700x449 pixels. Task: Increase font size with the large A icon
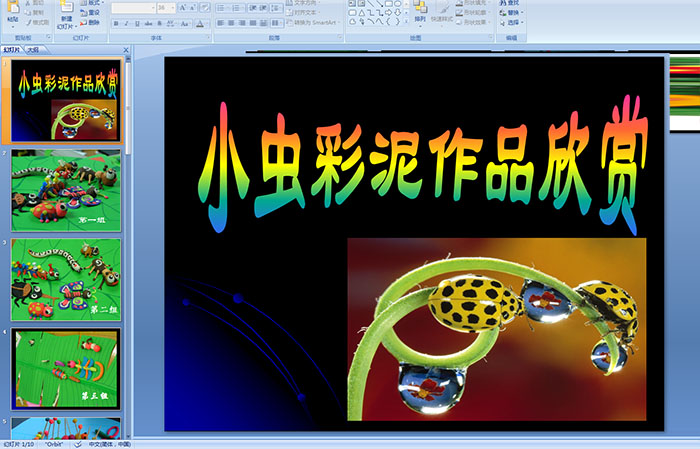pyautogui.click(x=183, y=8)
